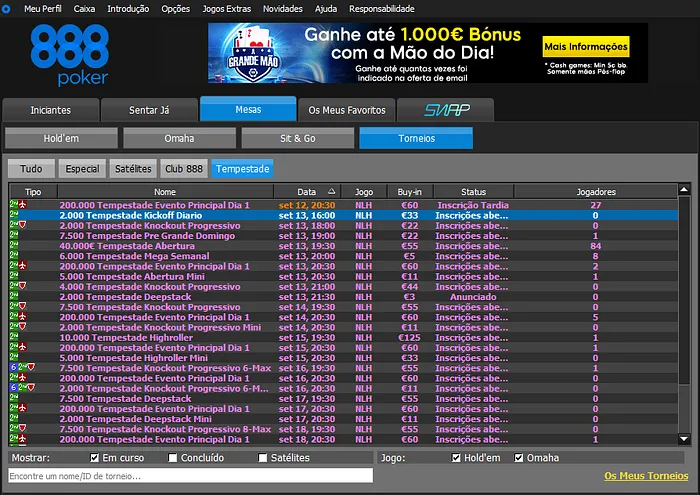Open the Os Meus Torneios link
This screenshot has width=700, height=495.
coord(646,476)
